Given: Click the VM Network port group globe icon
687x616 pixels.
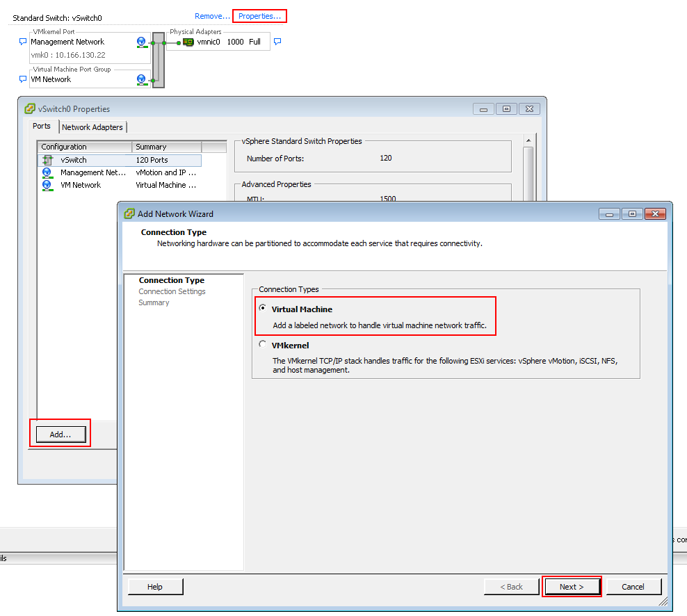Looking at the screenshot, I should click(x=142, y=80).
